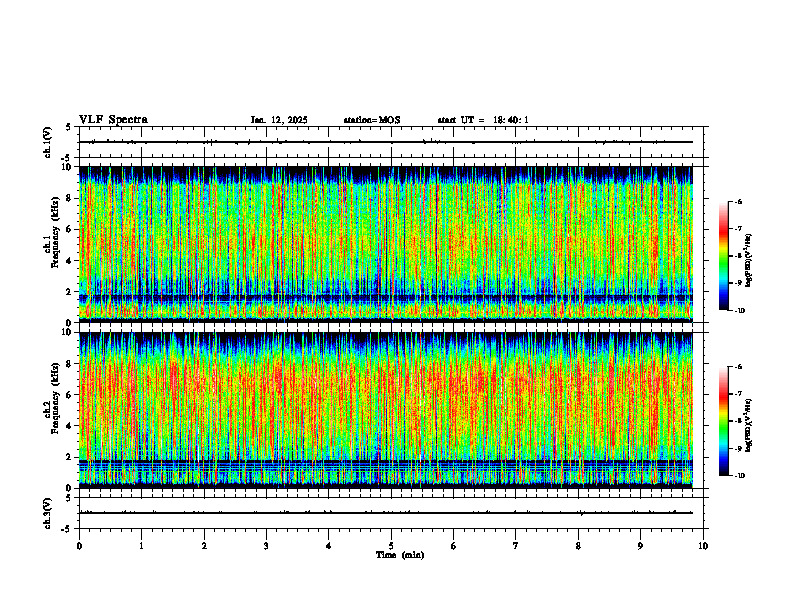Click the "ch.1(V)" axis label
792x612 pixels.
point(47,142)
